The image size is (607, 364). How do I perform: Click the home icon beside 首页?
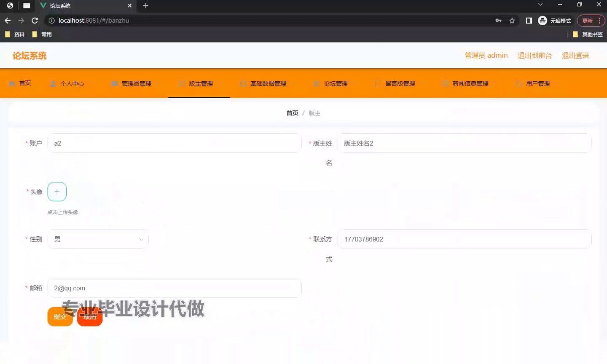tap(12, 83)
